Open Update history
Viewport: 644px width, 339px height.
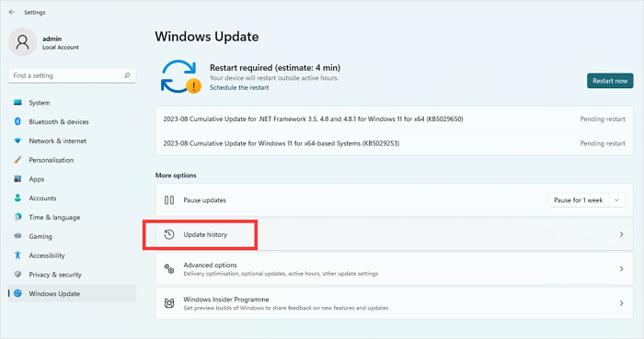(395, 234)
